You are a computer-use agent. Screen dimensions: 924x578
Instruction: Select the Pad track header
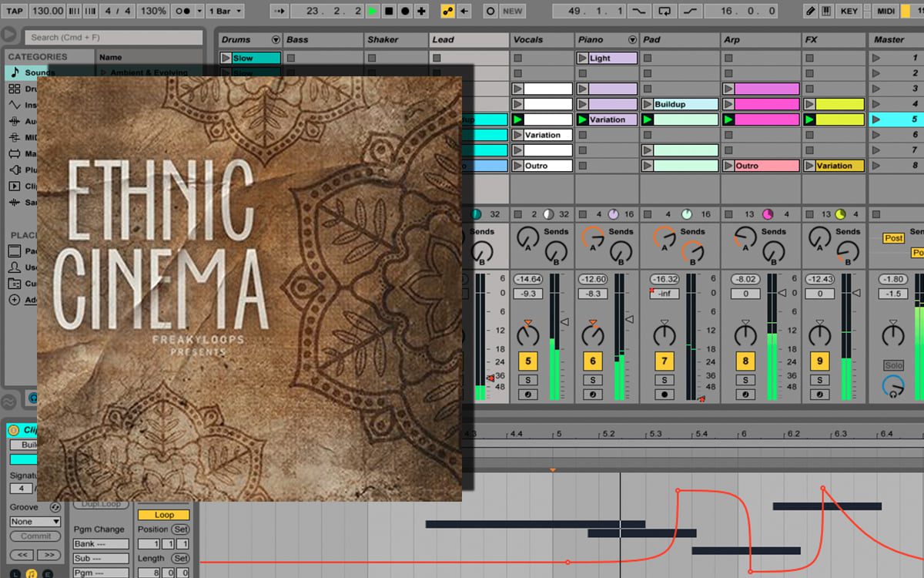click(679, 40)
